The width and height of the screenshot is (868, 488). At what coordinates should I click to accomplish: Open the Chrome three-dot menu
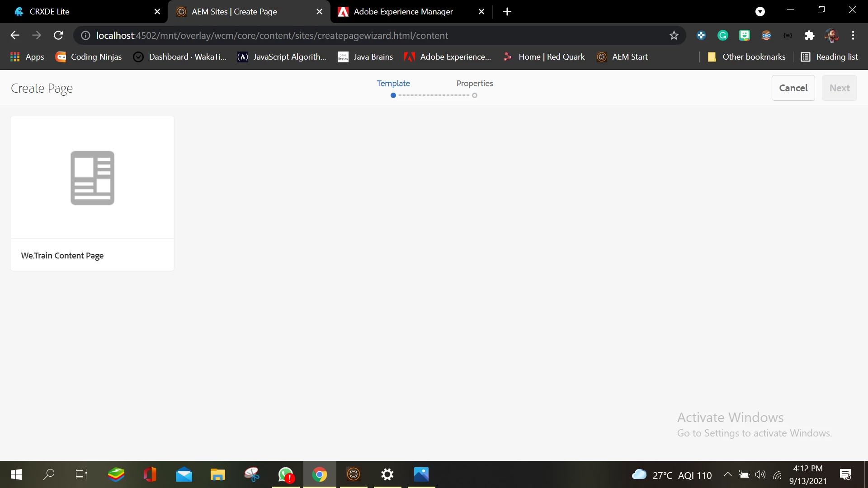pyautogui.click(x=853, y=35)
